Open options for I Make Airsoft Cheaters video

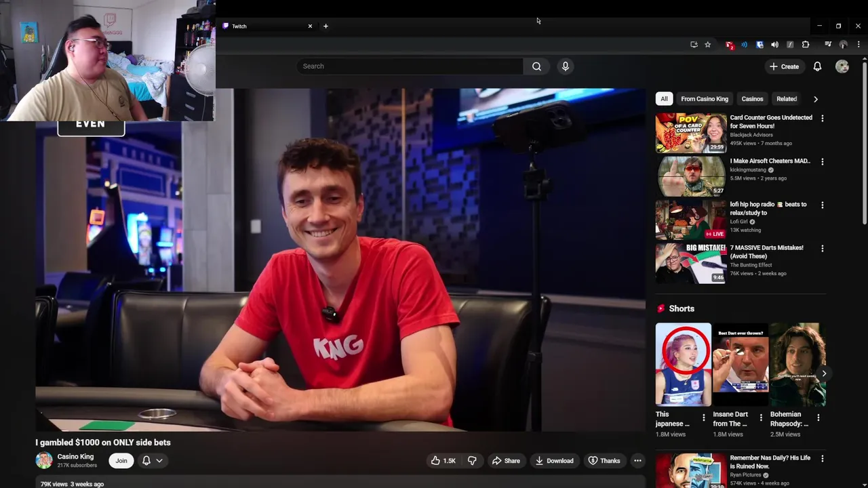(823, 162)
